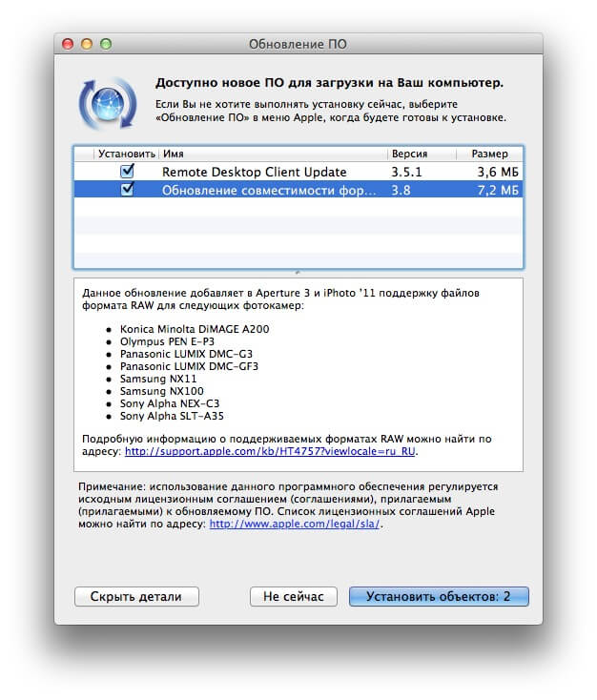Uncheck the Remote Desktop Client Update checkbox

pos(127,172)
